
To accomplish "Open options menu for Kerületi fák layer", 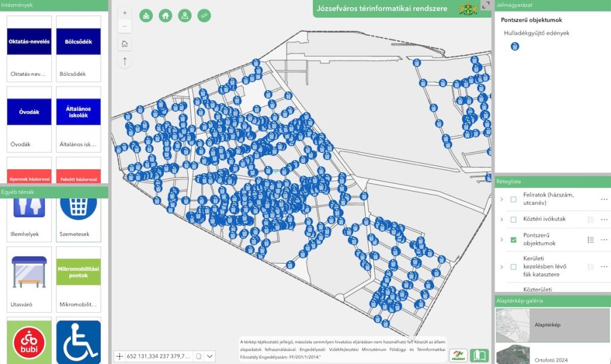I will [604, 267].
